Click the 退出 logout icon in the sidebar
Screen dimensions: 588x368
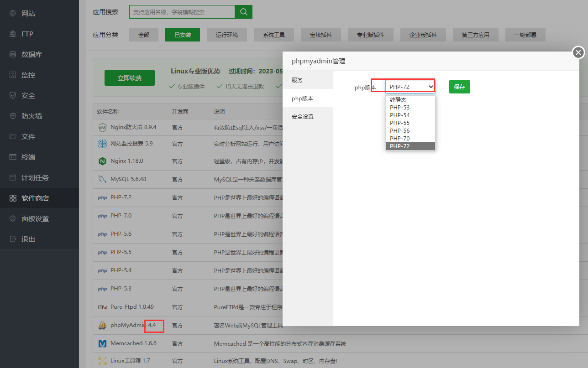[x=13, y=239]
